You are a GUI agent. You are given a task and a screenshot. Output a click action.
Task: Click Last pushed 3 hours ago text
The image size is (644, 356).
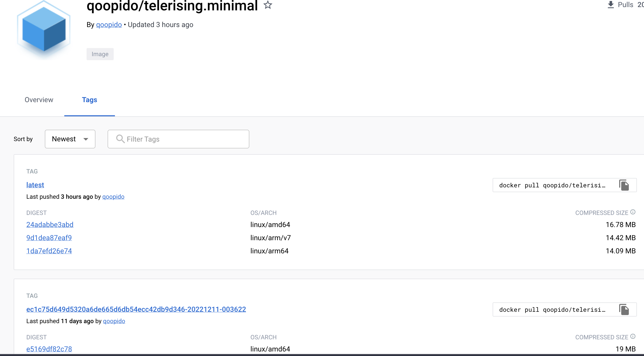pyautogui.click(x=59, y=197)
